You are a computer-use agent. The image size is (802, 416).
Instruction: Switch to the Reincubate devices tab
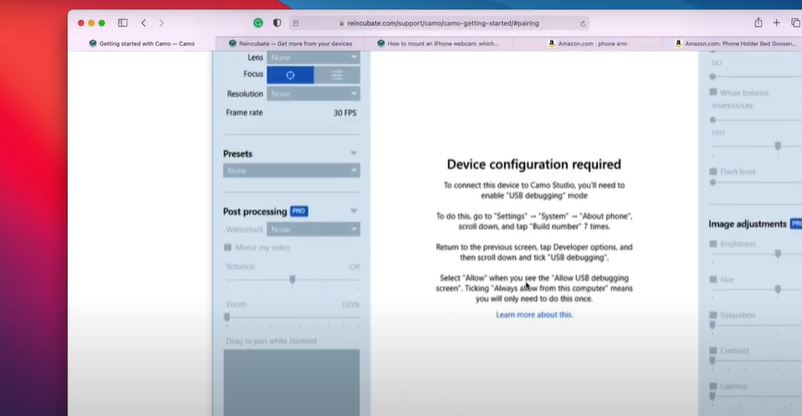(x=290, y=43)
